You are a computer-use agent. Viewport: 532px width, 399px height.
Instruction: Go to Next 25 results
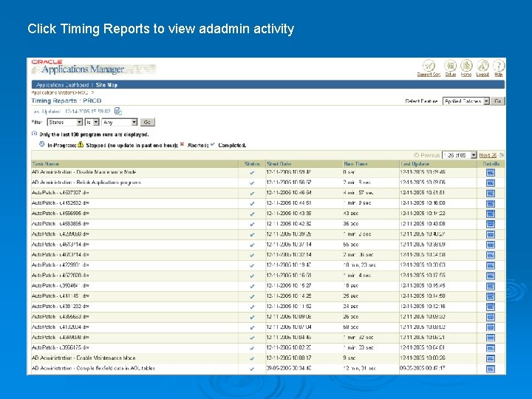pyautogui.click(x=488, y=155)
